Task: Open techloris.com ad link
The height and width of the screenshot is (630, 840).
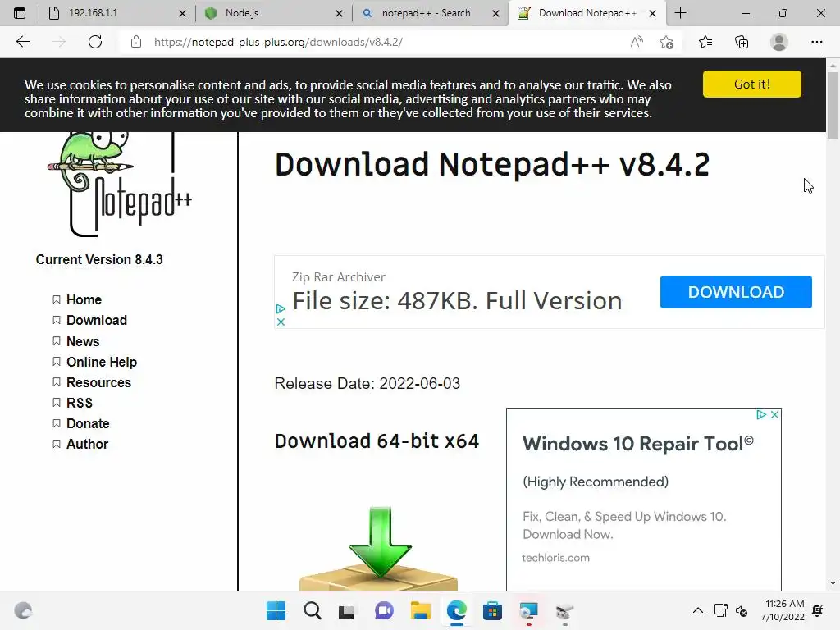Action: [556, 558]
